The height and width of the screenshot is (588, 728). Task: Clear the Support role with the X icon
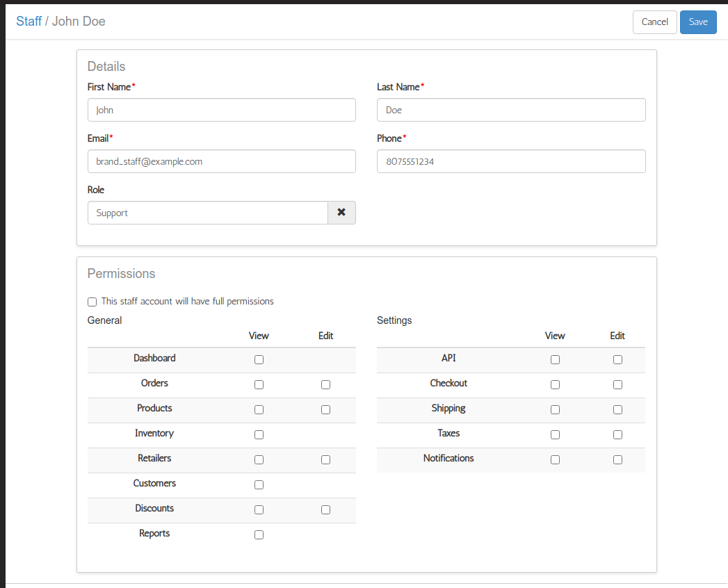pos(341,213)
